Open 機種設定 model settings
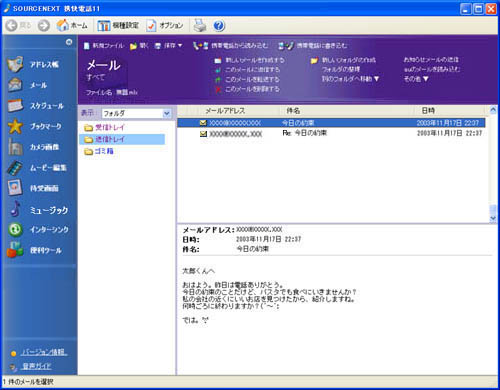The height and width of the screenshot is (390, 500). point(118,25)
